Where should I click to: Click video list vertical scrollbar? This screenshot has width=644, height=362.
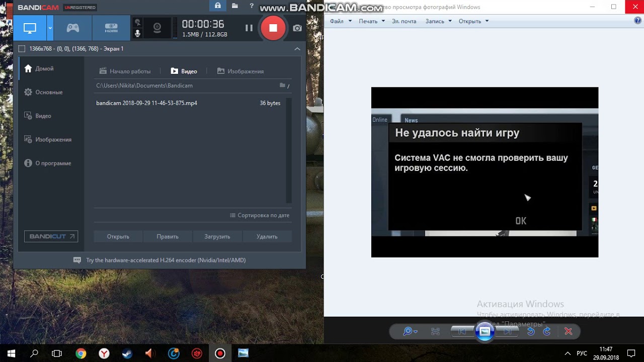(x=289, y=150)
